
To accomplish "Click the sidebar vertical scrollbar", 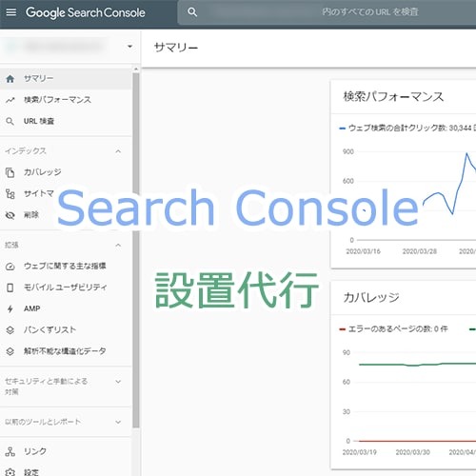I will 136,250.
